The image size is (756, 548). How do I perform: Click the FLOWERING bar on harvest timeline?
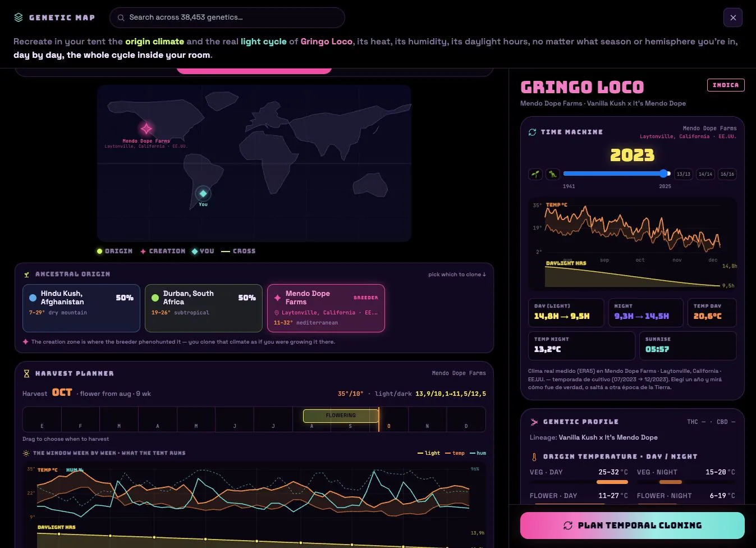(341, 415)
